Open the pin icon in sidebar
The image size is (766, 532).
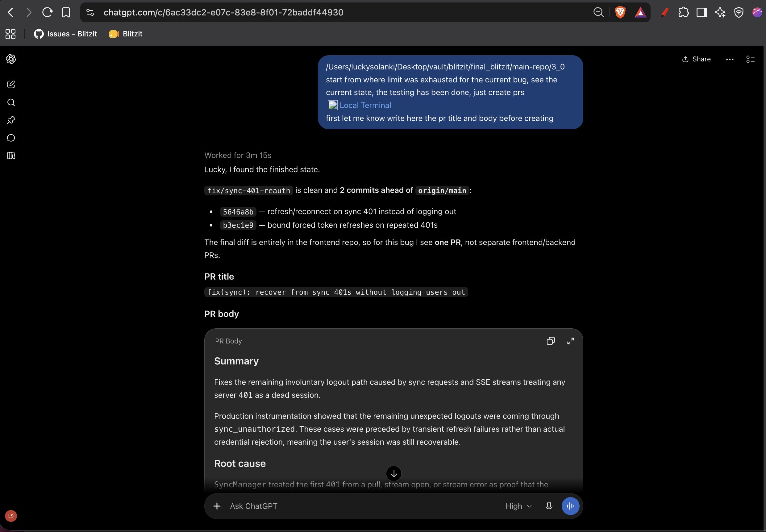(11, 120)
